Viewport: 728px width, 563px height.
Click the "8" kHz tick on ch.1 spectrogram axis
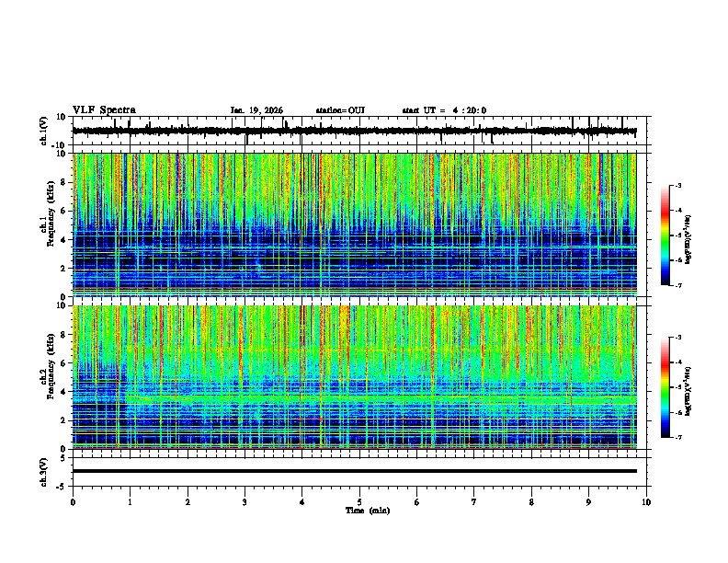point(64,182)
